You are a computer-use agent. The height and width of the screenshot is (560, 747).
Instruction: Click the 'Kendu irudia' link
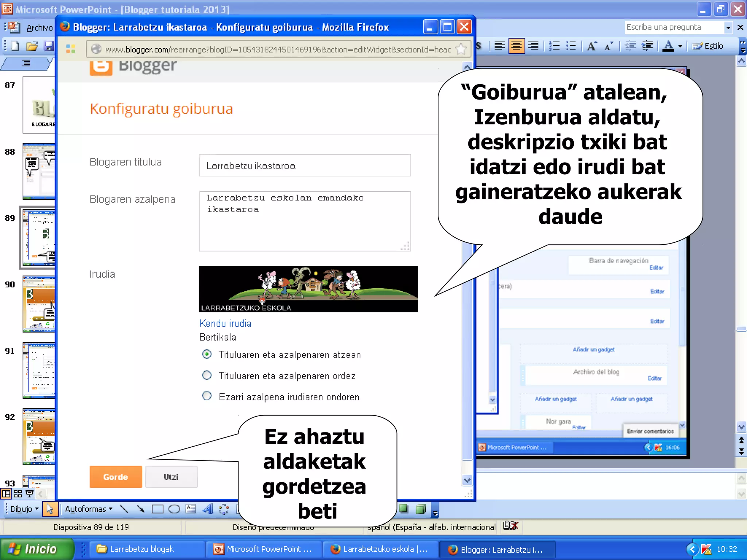[x=225, y=323]
